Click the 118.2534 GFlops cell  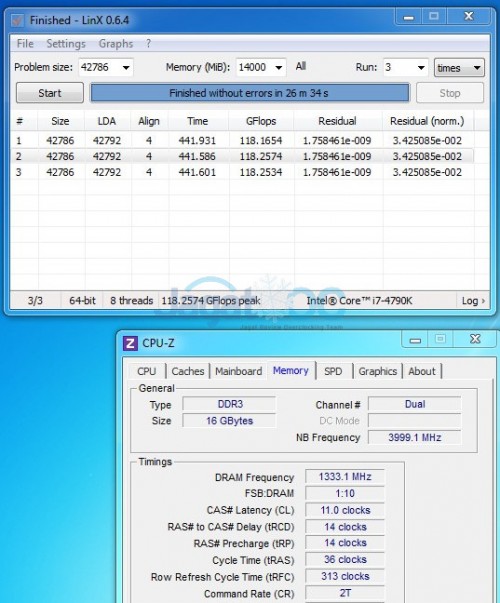pos(261,172)
